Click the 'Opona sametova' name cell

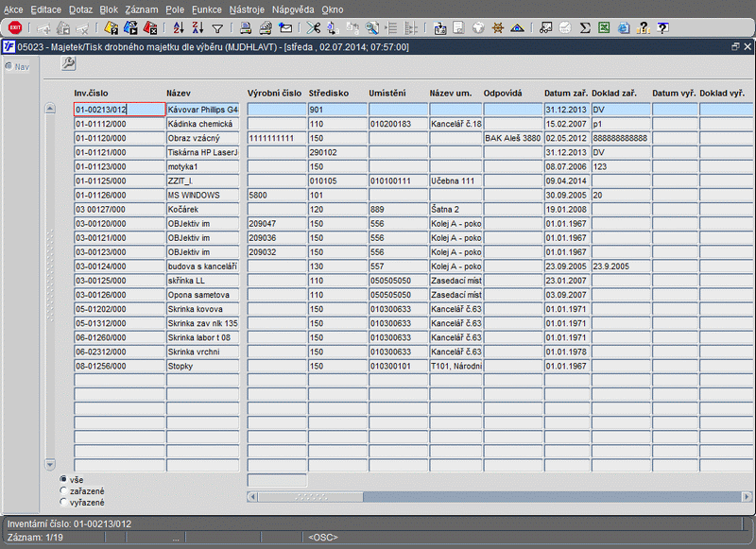click(x=202, y=295)
